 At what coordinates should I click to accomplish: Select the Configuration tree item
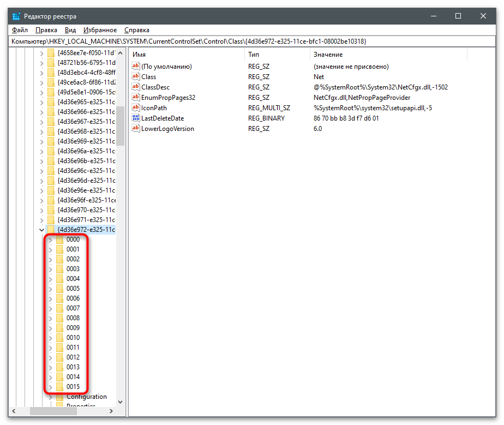(87, 397)
